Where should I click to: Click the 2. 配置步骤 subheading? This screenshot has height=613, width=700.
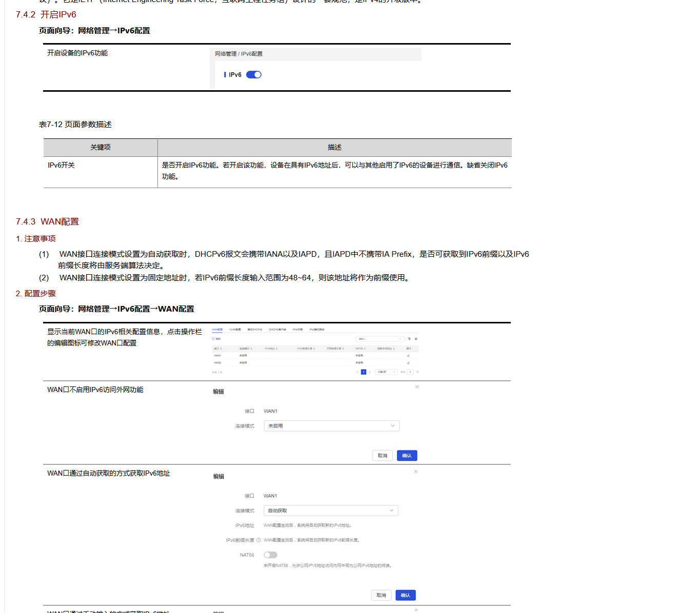point(36,293)
